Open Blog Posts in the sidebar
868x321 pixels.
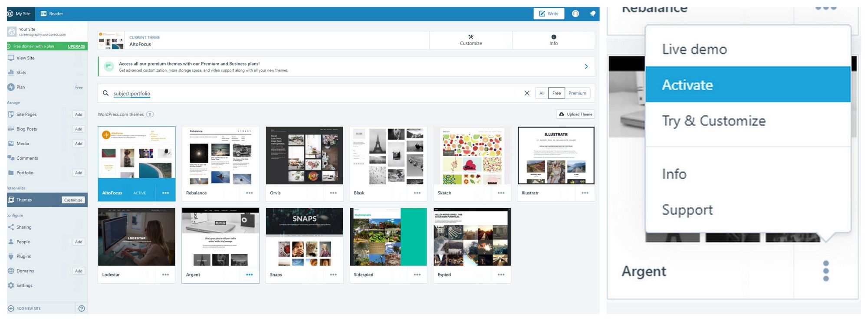(26, 129)
